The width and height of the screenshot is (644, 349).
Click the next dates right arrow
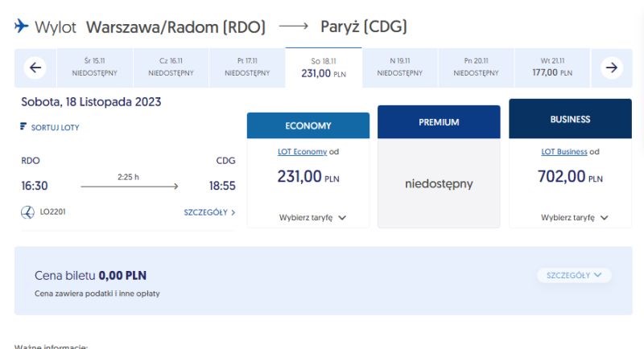click(612, 68)
